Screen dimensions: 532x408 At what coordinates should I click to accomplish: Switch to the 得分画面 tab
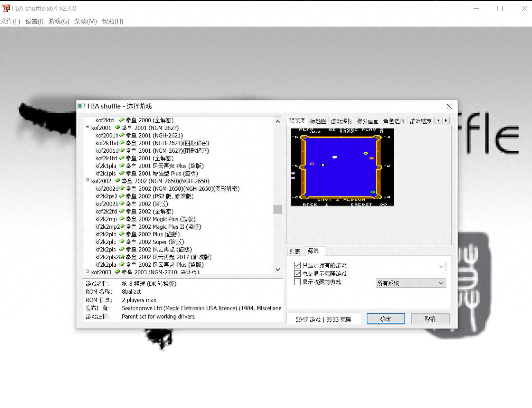368,121
